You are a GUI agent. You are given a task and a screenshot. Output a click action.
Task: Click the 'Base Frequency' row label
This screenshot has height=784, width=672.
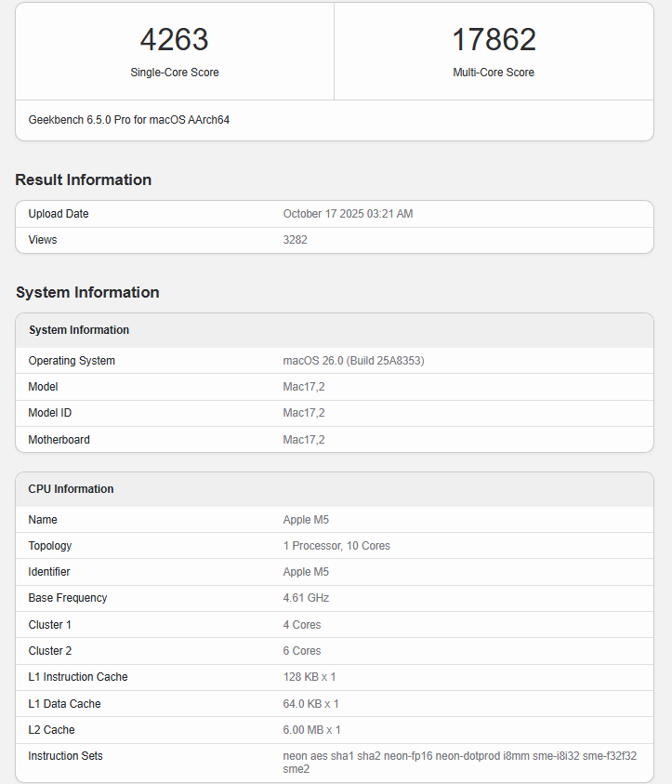[x=68, y=598]
